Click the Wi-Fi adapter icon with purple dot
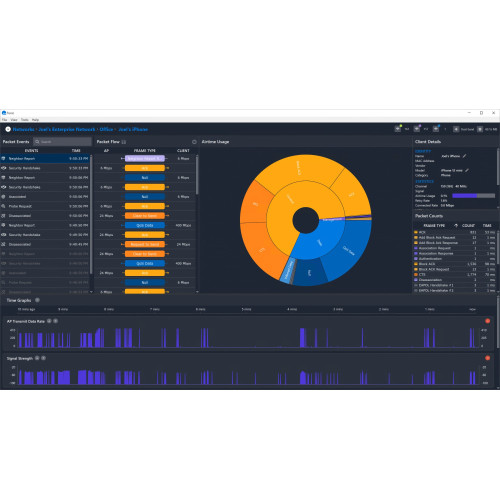This screenshot has height=500, width=500. (417, 129)
